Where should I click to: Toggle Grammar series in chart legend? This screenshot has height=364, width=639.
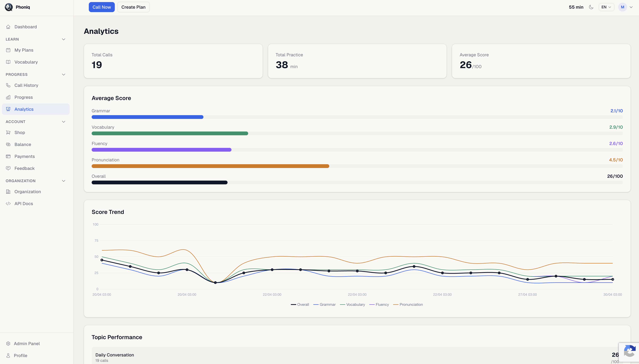coord(324,305)
